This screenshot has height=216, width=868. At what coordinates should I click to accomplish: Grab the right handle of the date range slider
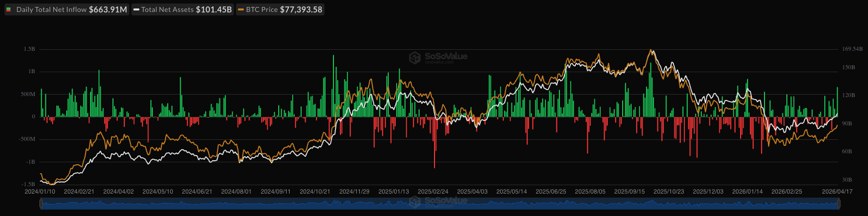pos(839,204)
